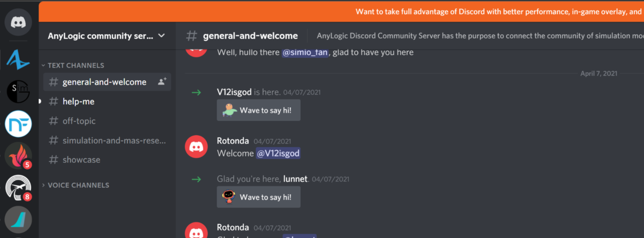The height and width of the screenshot is (238, 644).
Task: Open the AnyLogic community server dropdown
Action: (x=107, y=36)
